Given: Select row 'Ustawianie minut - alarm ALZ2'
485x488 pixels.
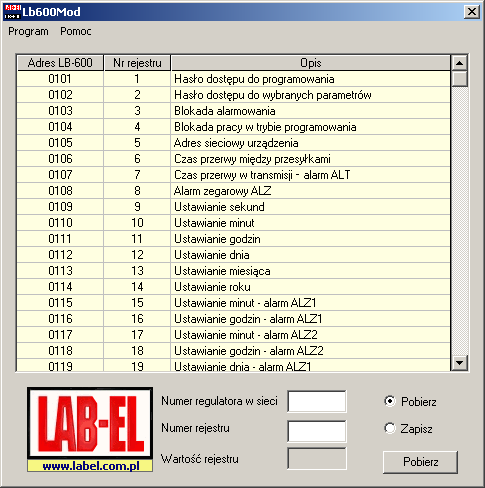Looking at the screenshot, I should point(233,335).
